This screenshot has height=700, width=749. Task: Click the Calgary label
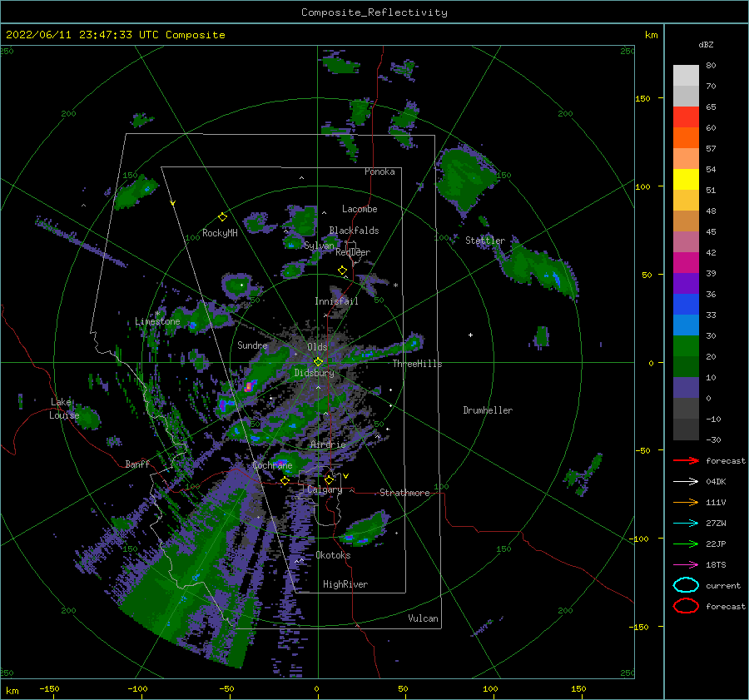(325, 489)
